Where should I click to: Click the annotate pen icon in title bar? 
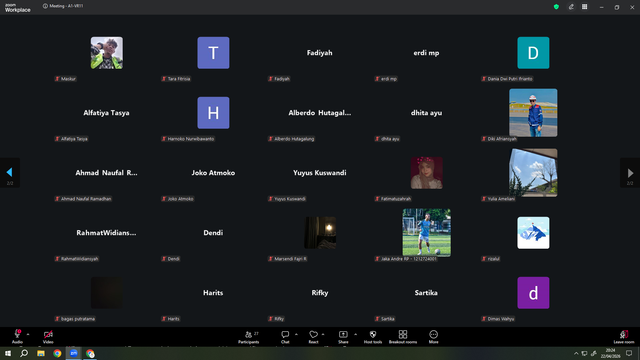click(571, 7)
